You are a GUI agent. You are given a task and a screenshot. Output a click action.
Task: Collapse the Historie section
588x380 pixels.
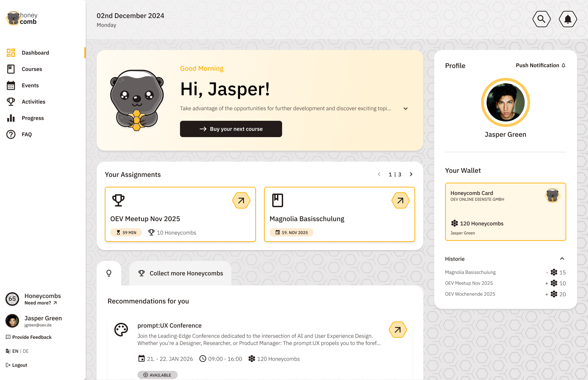point(562,259)
